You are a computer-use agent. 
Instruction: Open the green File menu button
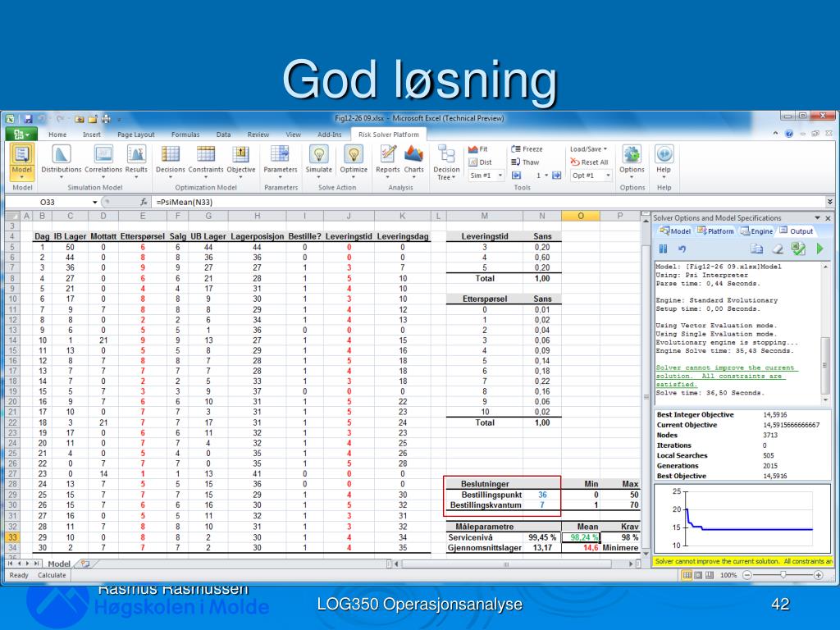(21, 134)
